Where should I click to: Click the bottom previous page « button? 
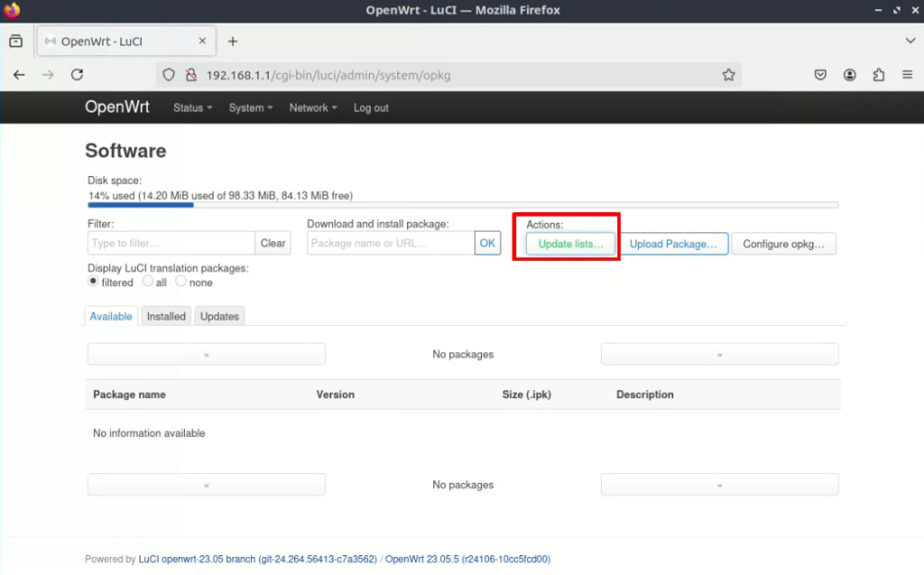pos(207,485)
